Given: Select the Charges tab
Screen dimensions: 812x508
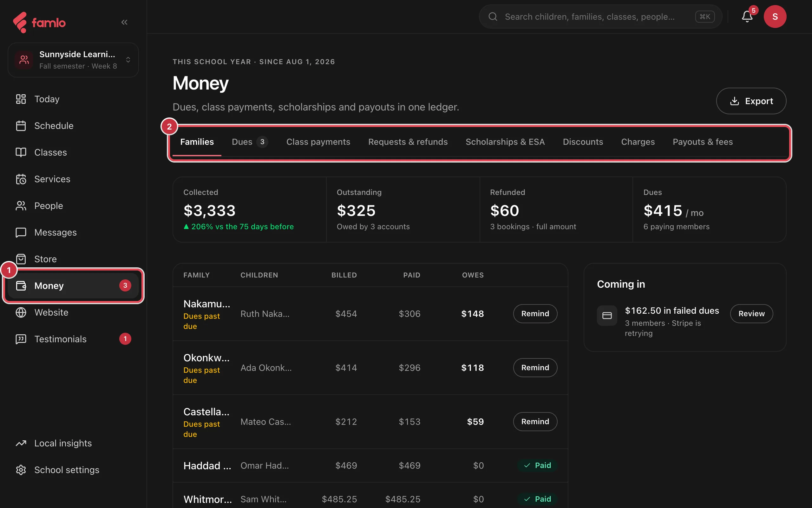Looking at the screenshot, I should [638, 142].
